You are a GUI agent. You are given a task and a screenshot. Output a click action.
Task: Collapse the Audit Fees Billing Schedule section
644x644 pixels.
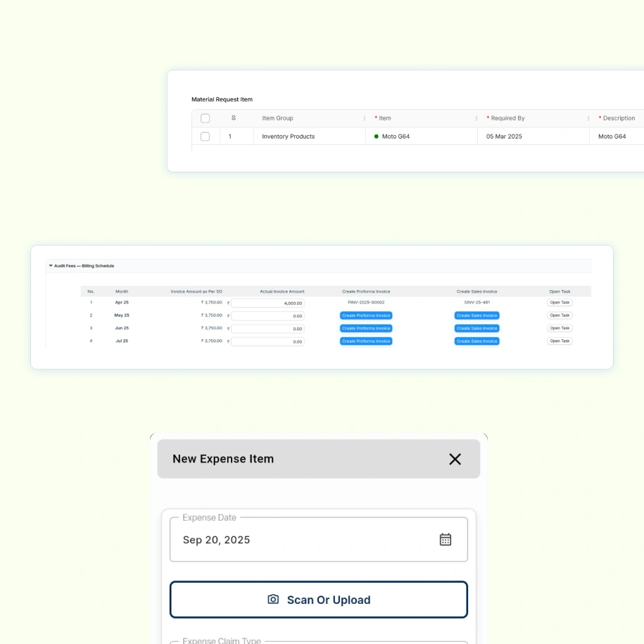51,266
